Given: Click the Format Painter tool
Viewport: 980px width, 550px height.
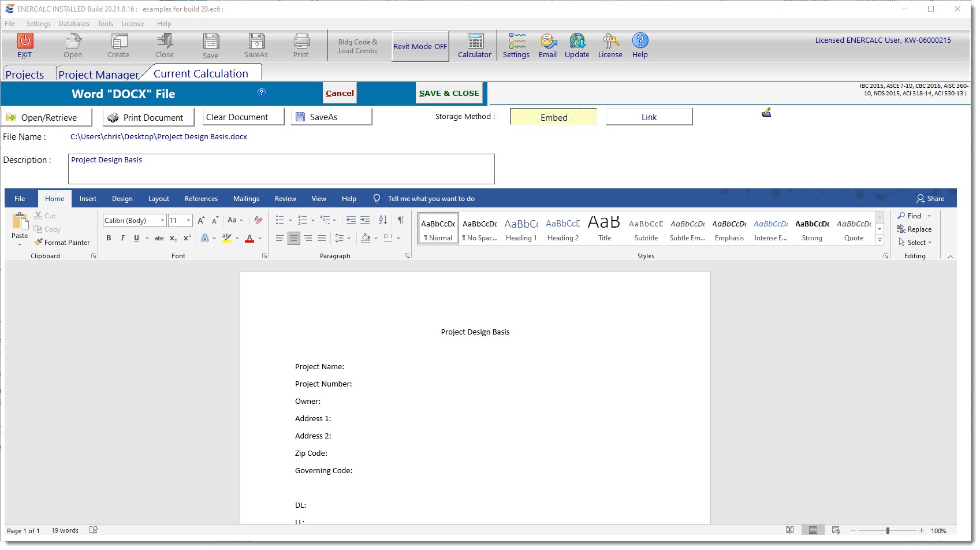Looking at the screenshot, I should [x=62, y=243].
